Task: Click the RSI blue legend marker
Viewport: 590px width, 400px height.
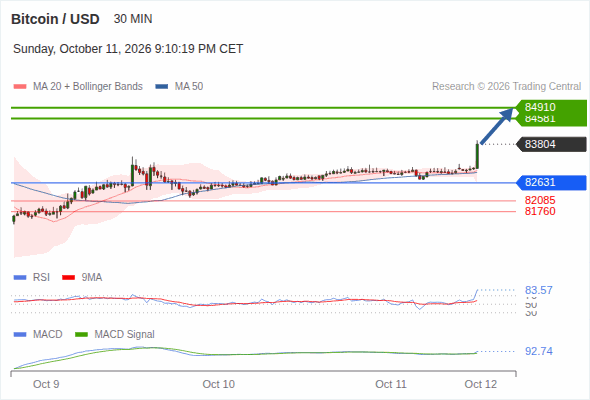Action: [x=20, y=278]
